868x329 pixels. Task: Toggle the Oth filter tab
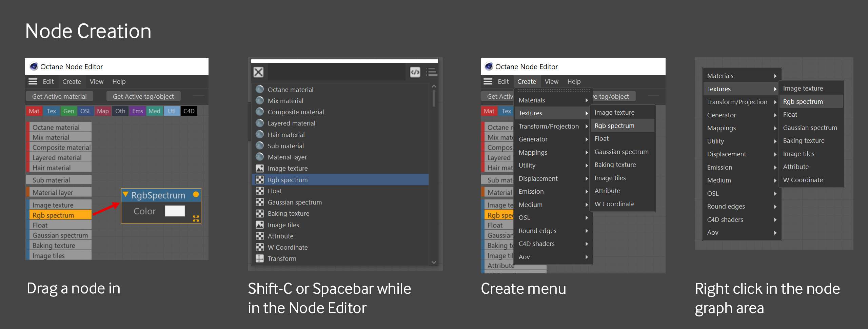point(120,111)
